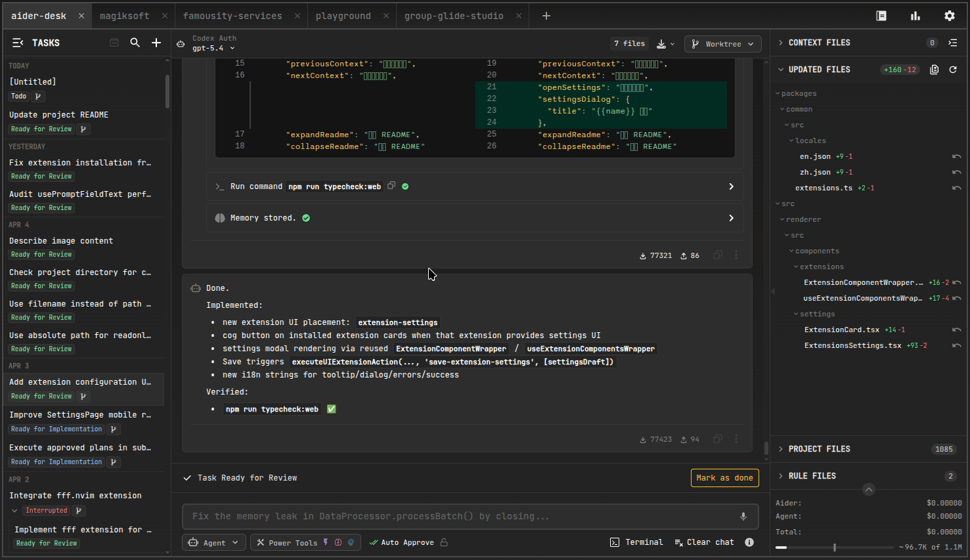This screenshot has width=970, height=560.
Task: Revert changes to zh.json
Action: [957, 172]
